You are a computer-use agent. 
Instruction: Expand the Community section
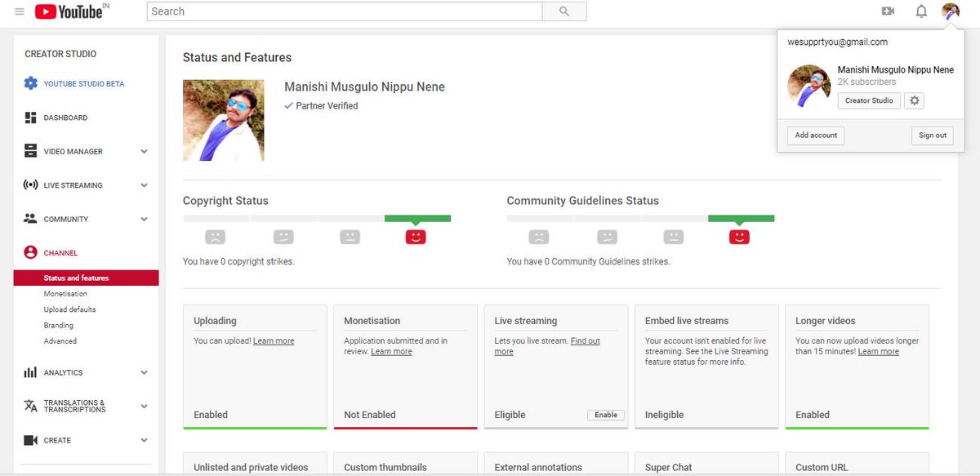[144, 219]
